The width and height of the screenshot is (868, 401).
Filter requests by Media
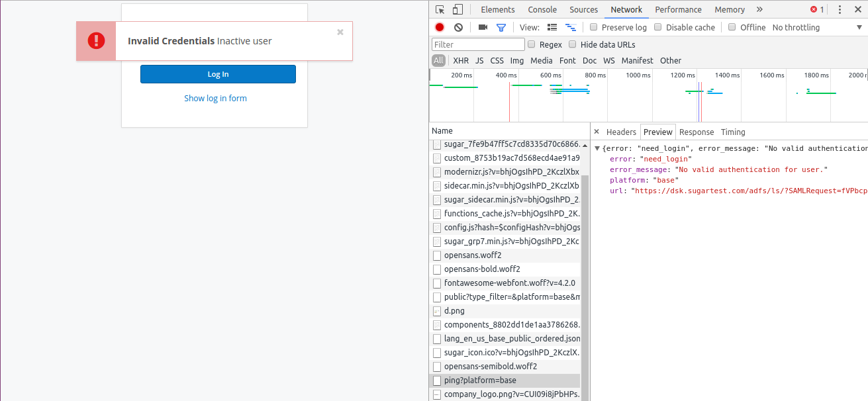[542, 60]
